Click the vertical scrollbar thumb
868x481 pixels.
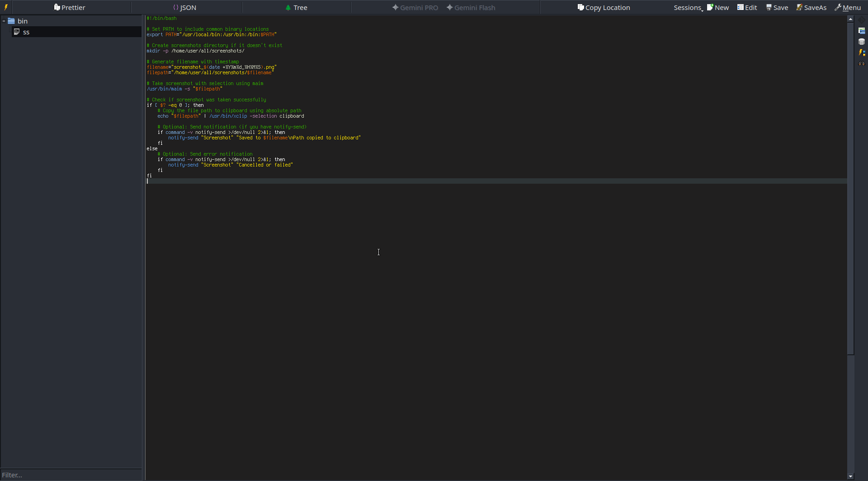click(850, 188)
